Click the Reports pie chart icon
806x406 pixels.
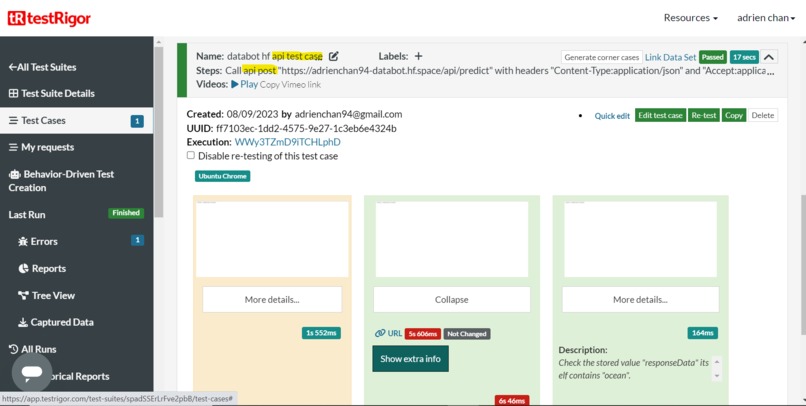[x=23, y=268]
